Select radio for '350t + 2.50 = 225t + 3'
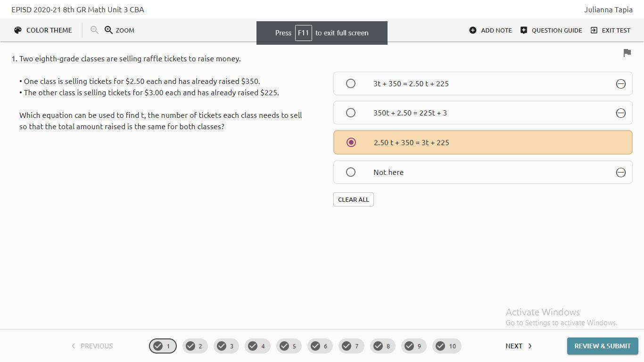 pos(351,113)
